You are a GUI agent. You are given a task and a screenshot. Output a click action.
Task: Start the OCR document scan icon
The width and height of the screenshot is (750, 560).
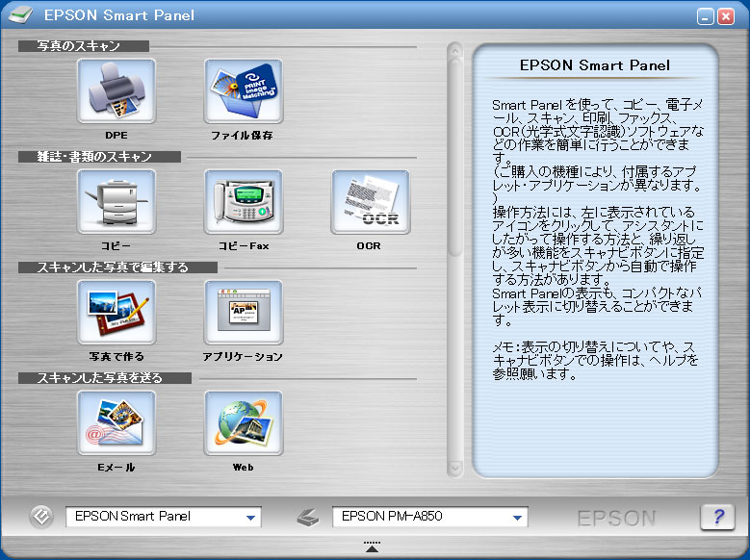pos(370,203)
